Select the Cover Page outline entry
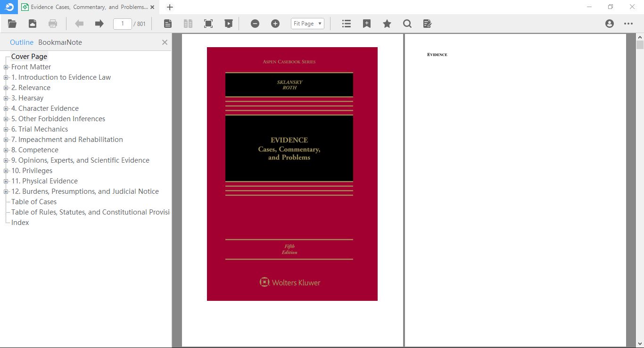Image resolution: width=644 pixels, height=348 pixels. (29, 57)
